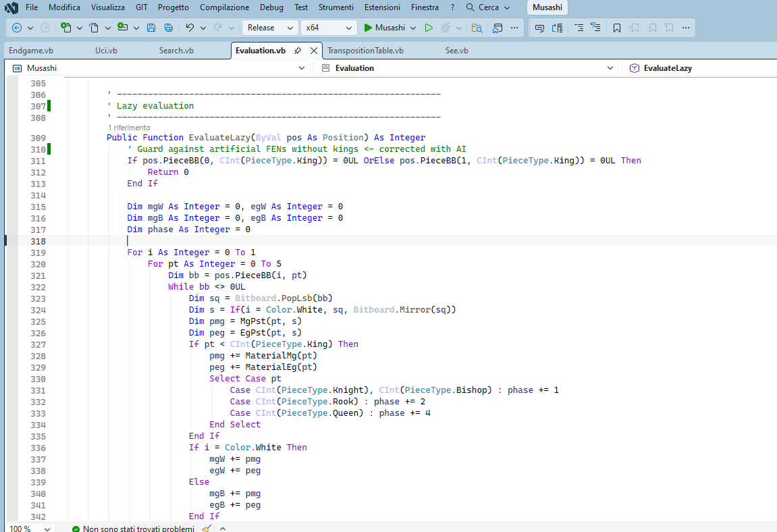The image size is (777, 532).
Task: Open the undo history dropdown
Action: click(x=203, y=28)
